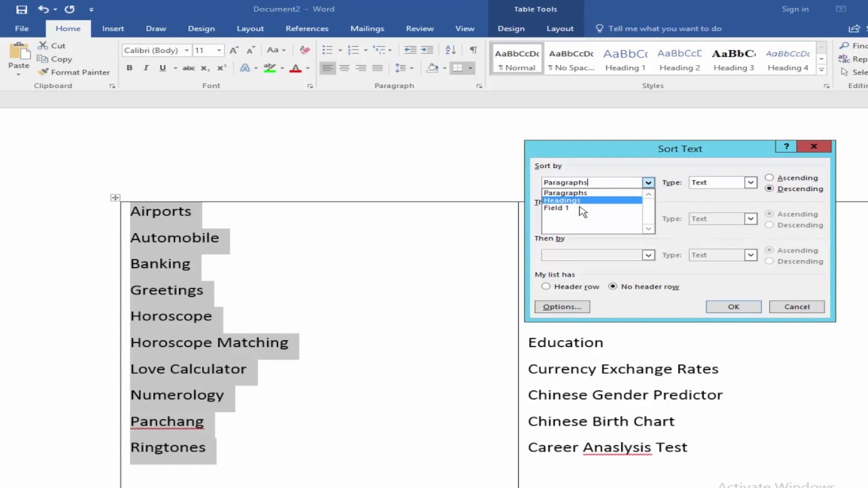
Task: Click the Redo/Repeat arrow icon
Action: (x=69, y=9)
